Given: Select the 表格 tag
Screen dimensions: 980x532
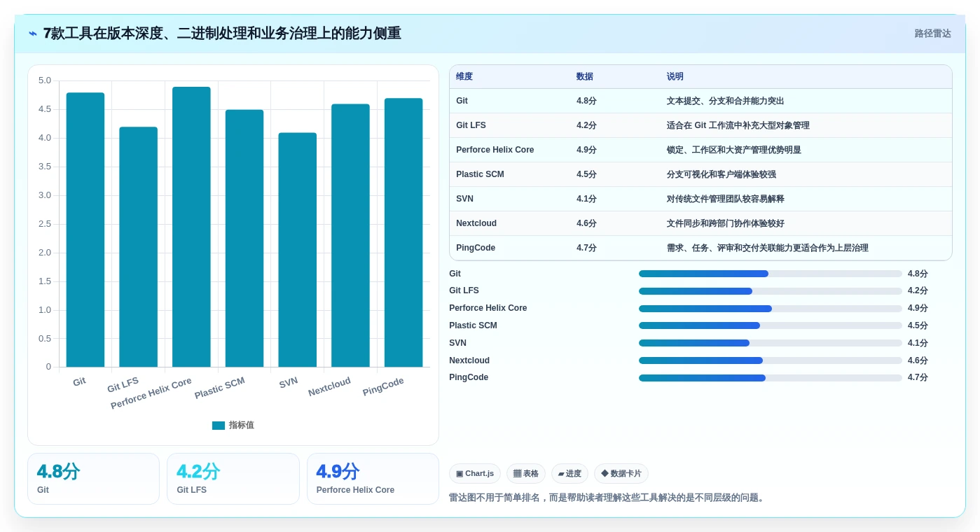Looking at the screenshot, I should [526, 473].
